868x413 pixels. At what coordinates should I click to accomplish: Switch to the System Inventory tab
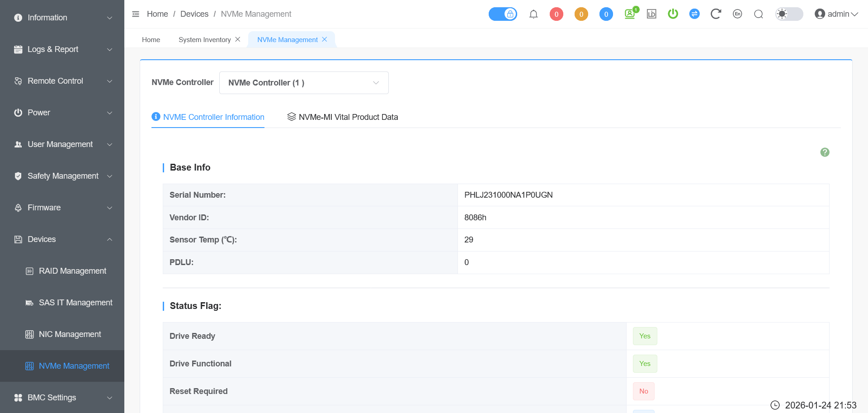(204, 40)
